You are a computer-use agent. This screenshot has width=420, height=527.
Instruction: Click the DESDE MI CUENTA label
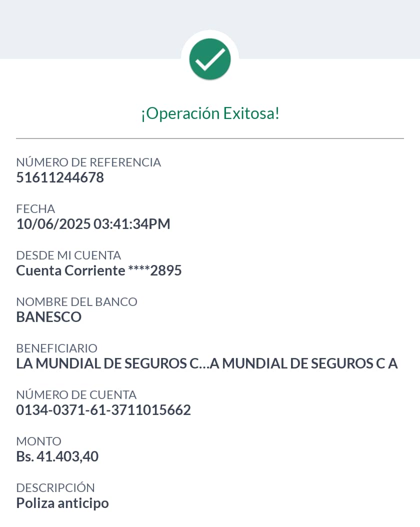(x=68, y=255)
